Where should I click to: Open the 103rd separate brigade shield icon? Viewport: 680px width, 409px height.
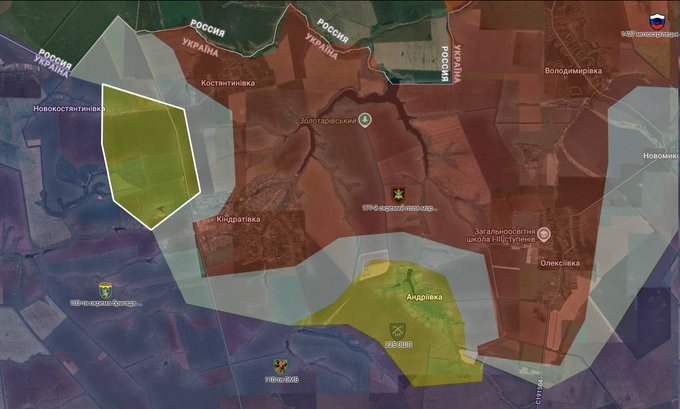coord(105,291)
